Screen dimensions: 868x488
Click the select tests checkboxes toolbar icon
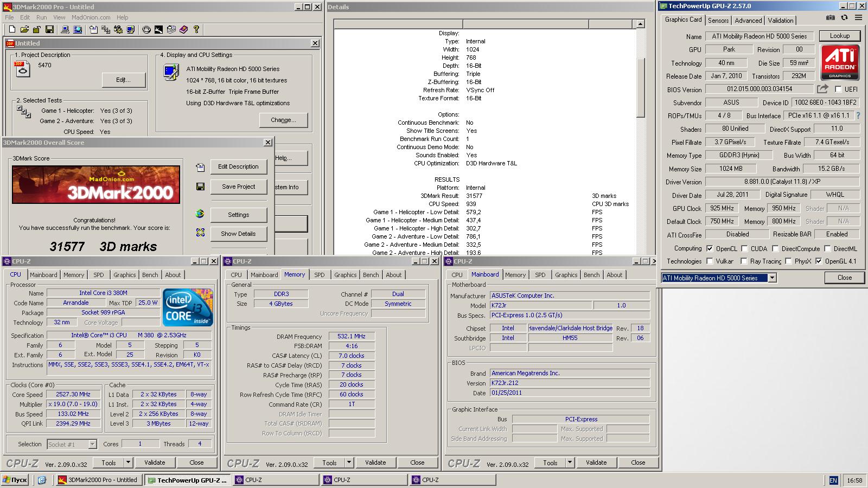click(x=106, y=29)
